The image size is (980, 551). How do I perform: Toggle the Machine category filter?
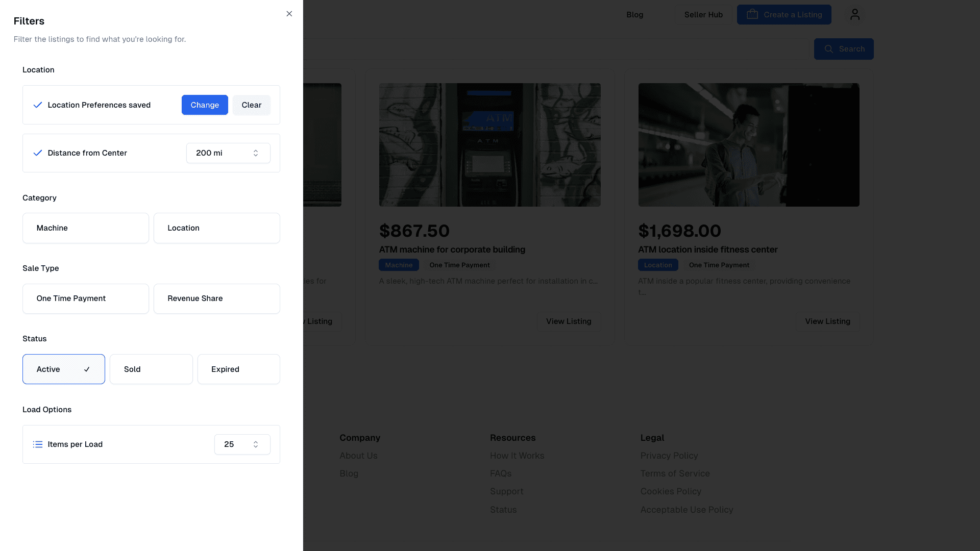(x=86, y=228)
